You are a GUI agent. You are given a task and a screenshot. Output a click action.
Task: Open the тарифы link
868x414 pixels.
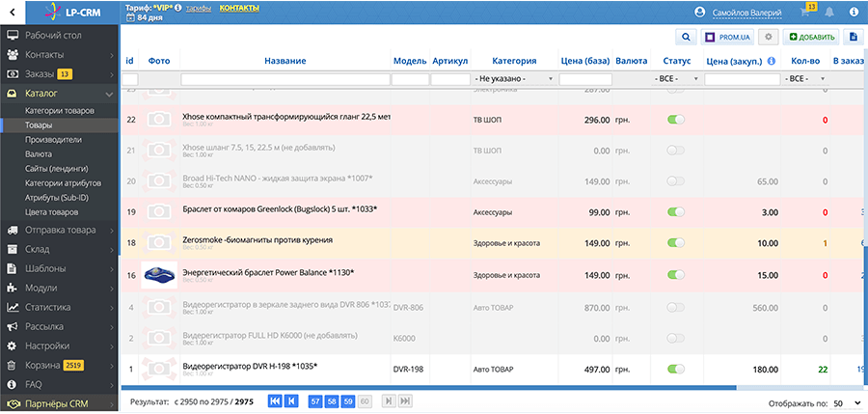tap(198, 8)
